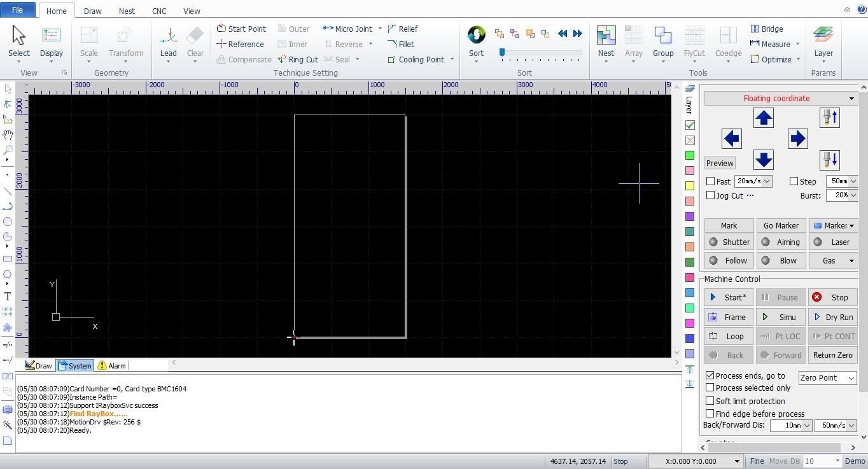This screenshot has height=469, width=868.
Task: Click the Group tool icon
Action: point(662,36)
